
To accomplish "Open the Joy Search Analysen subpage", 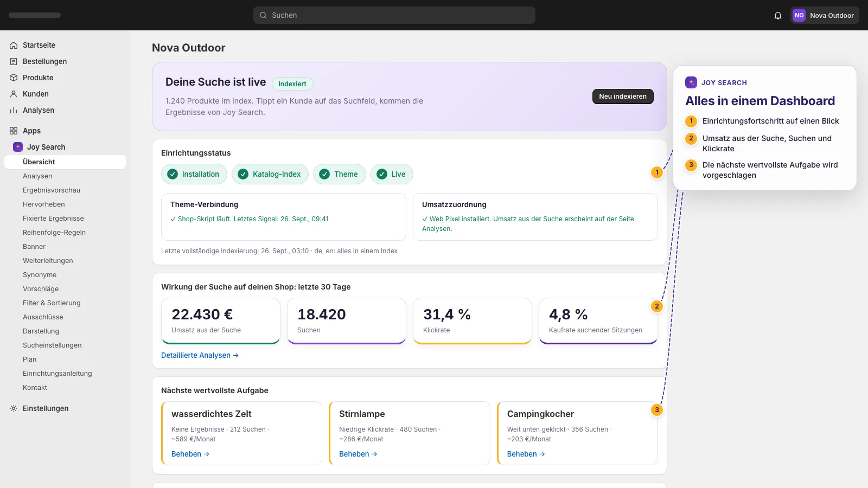I will tap(65, 176).
